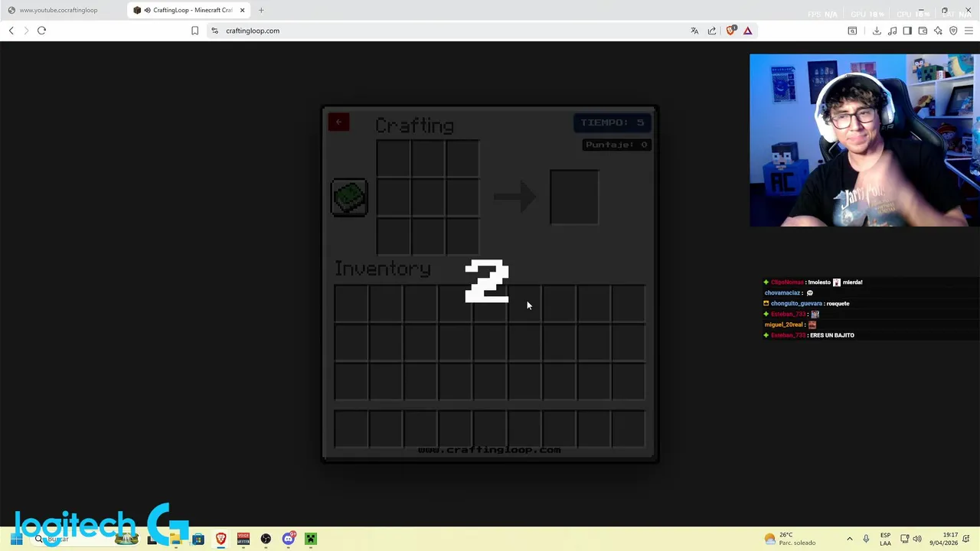Close the CraftingLoop tab
980x551 pixels.
tap(243, 10)
